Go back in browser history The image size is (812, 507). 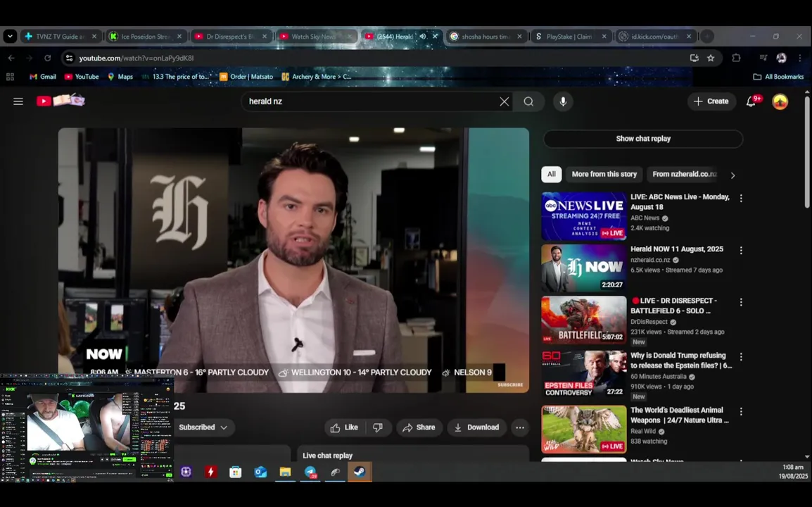11,58
